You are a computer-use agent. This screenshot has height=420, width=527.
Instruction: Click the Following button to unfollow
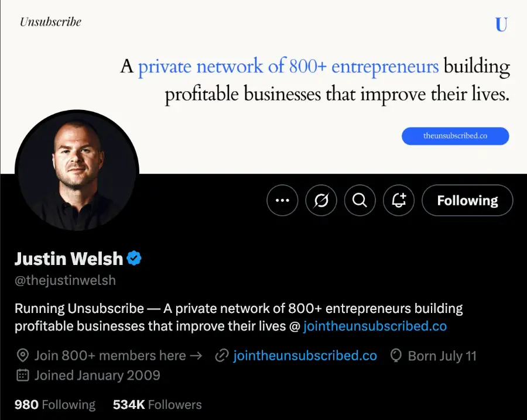(x=467, y=201)
